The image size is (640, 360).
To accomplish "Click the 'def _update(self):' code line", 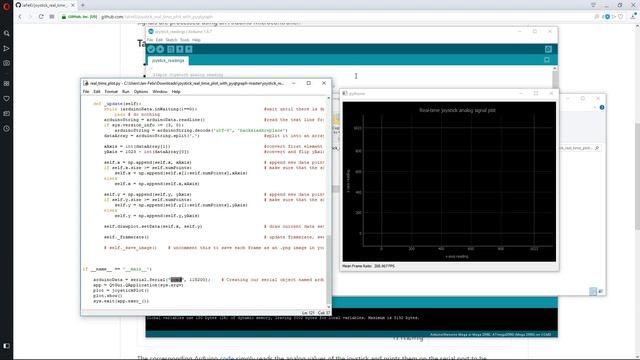I will coord(117,104).
